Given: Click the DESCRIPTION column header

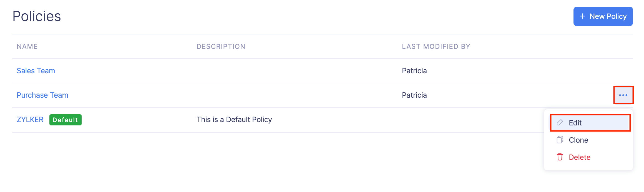Looking at the screenshot, I should [221, 46].
